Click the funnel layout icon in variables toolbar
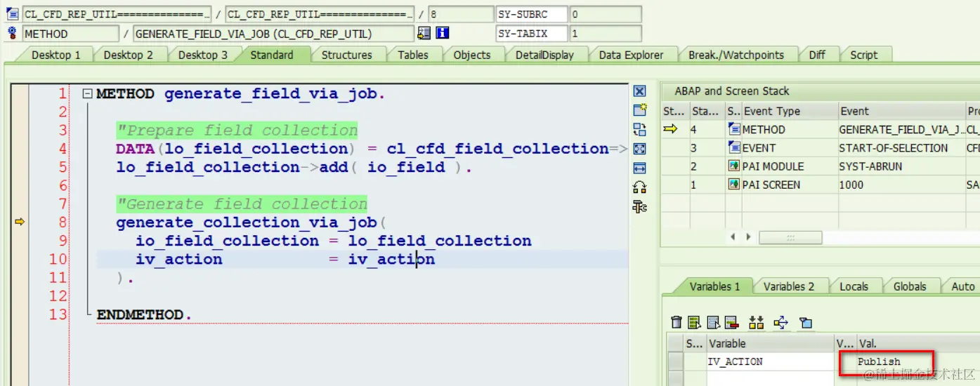 (806, 323)
